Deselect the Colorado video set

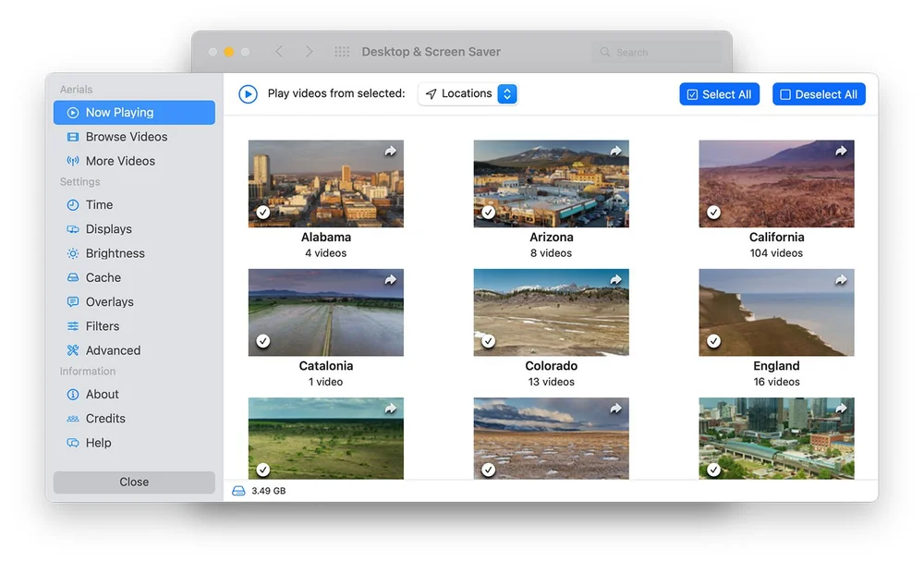tap(489, 341)
